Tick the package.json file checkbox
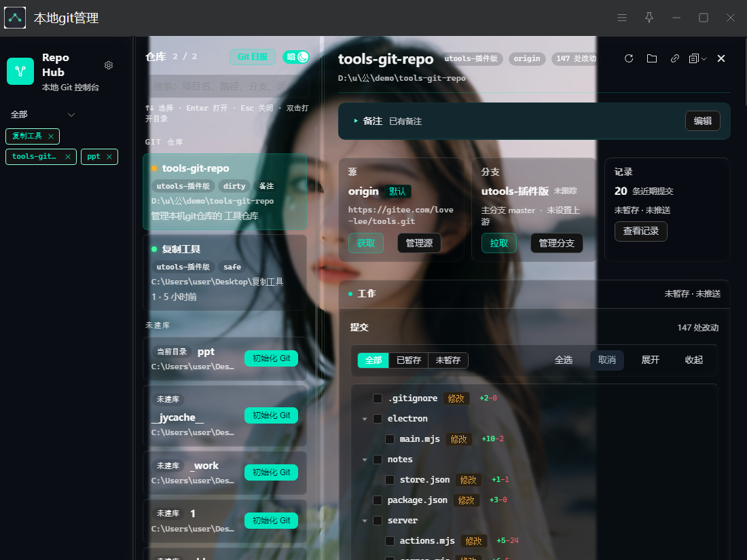This screenshot has height=560, width=747. click(378, 500)
